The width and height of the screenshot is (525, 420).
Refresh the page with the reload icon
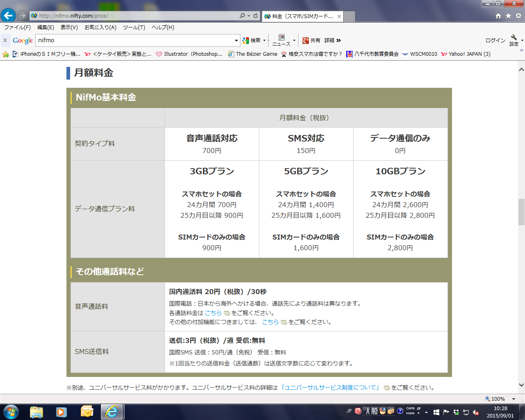pyautogui.click(x=256, y=16)
